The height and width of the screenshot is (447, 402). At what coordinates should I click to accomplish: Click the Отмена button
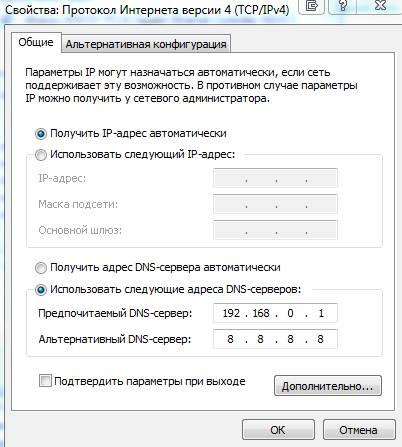click(x=359, y=430)
